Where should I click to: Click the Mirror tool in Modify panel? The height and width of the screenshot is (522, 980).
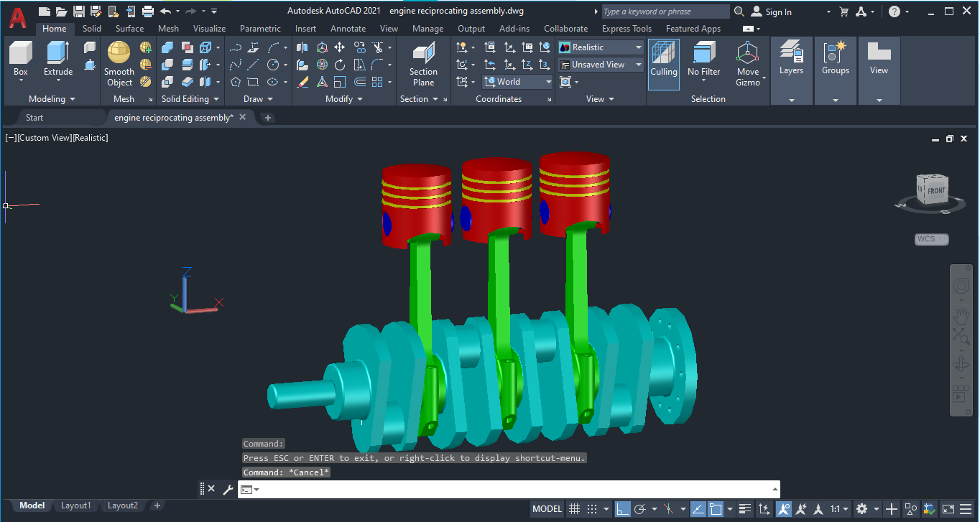(302, 47)
